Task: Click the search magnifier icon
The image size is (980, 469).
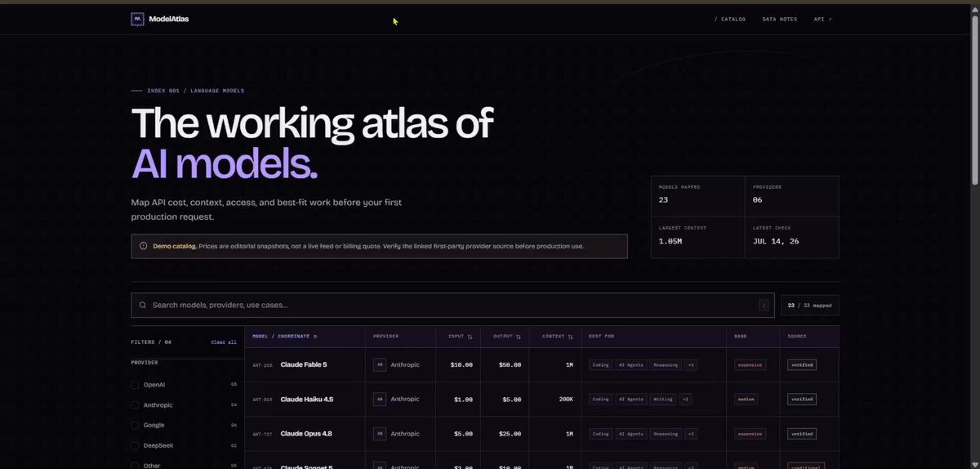Action: [x=143, y=306]
